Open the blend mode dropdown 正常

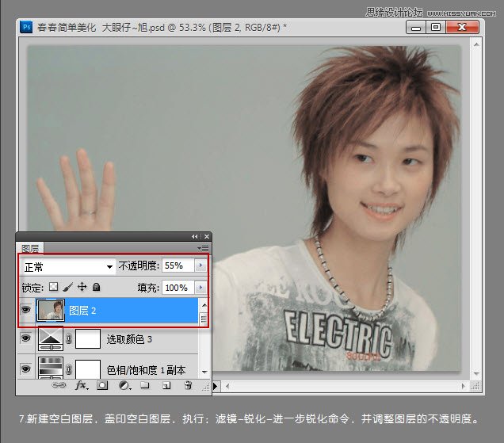tap(68, 267)
